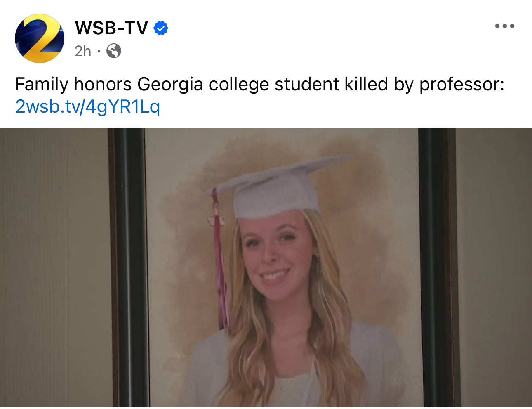The image size is (532, 409).
Task: Click the left black edge of the picture frame
Action: tap(128, 268)
